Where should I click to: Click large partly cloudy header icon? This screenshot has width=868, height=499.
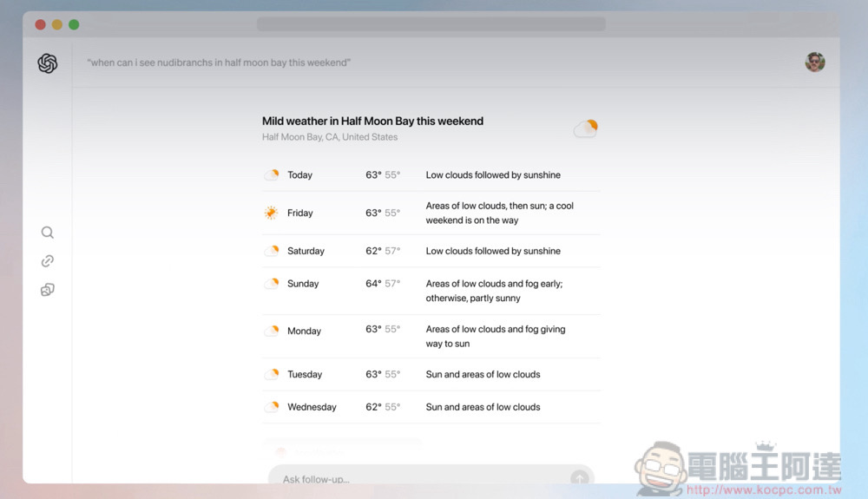586,129
